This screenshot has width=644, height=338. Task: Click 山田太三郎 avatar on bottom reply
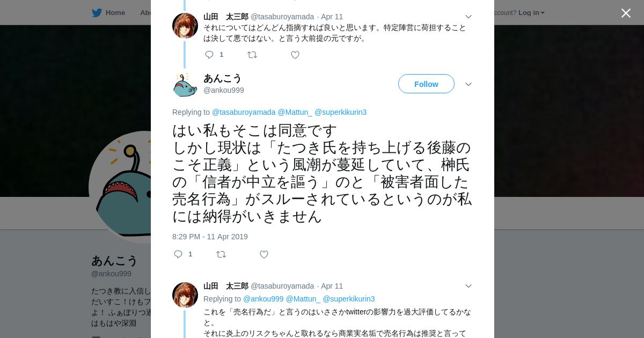click(x=185, y=295)
